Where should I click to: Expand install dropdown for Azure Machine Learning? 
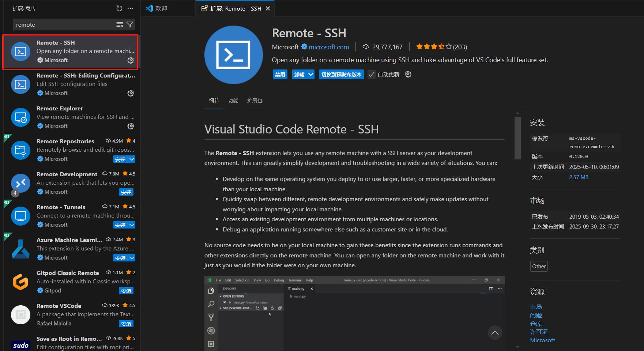point(132,258)
